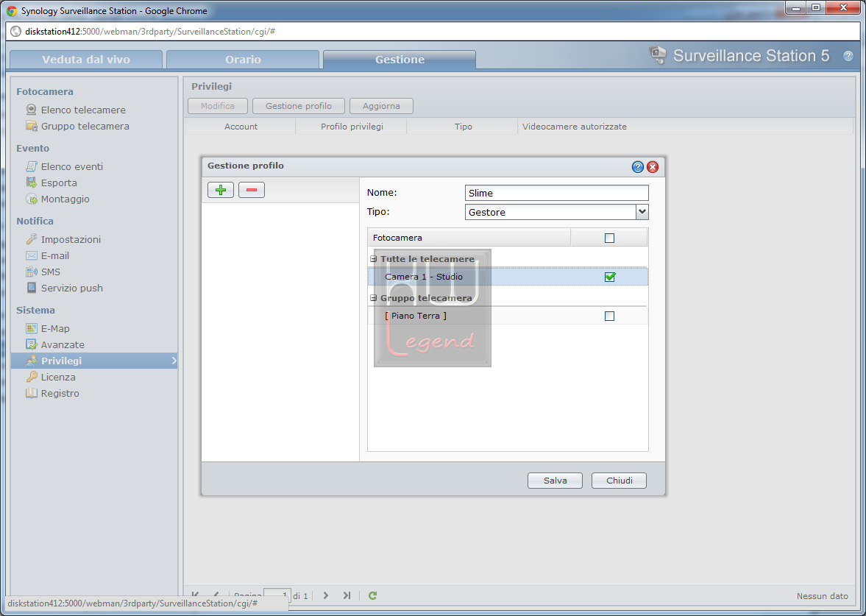Click the browser address bar

(433, 32)
